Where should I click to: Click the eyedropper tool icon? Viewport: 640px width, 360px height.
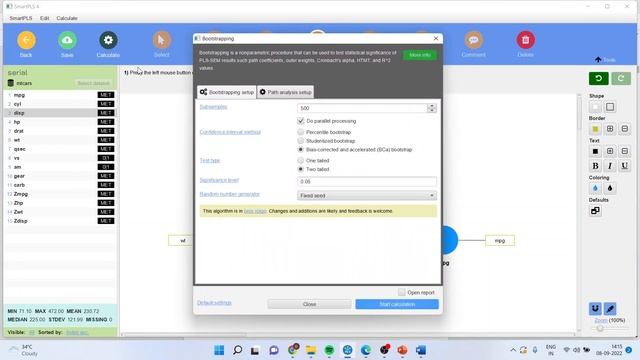(610, 309)
